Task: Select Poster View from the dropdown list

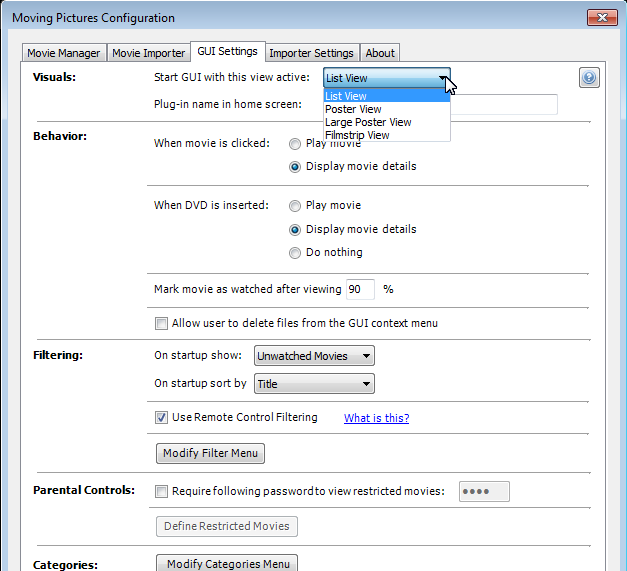Action: pos(353,109)
